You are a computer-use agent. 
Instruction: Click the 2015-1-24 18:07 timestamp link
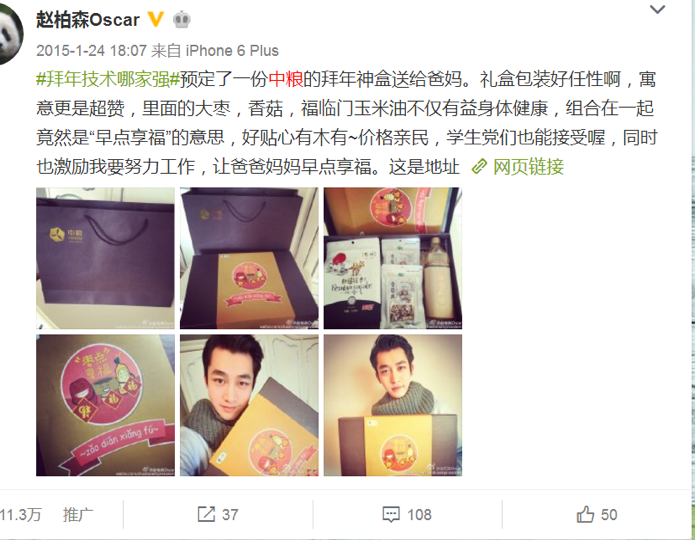91,51
